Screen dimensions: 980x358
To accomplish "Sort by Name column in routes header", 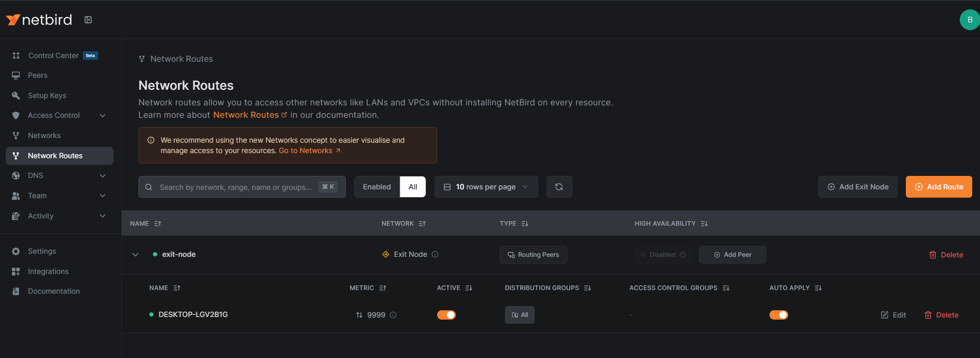I will 158,224.
